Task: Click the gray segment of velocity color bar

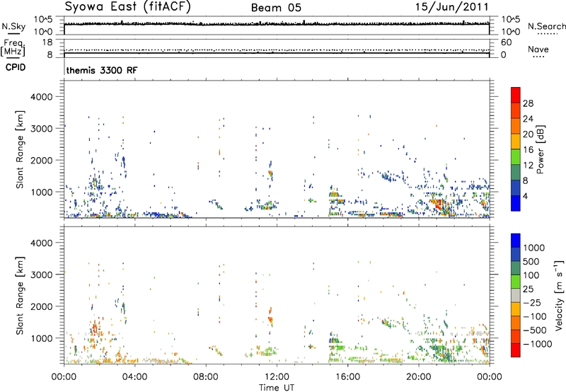Action: click(516, 296)
